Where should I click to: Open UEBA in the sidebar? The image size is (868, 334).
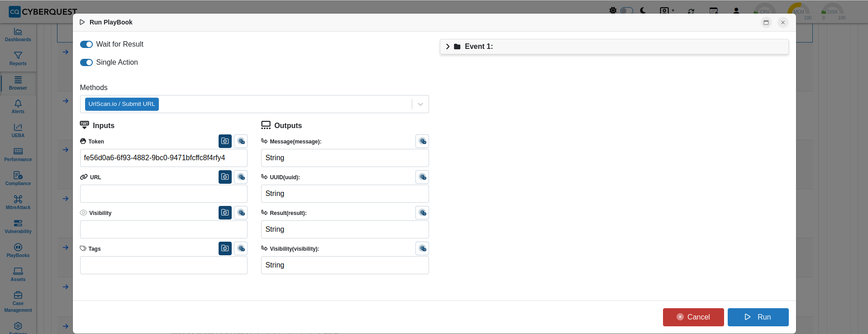click(x=18, y=131)
